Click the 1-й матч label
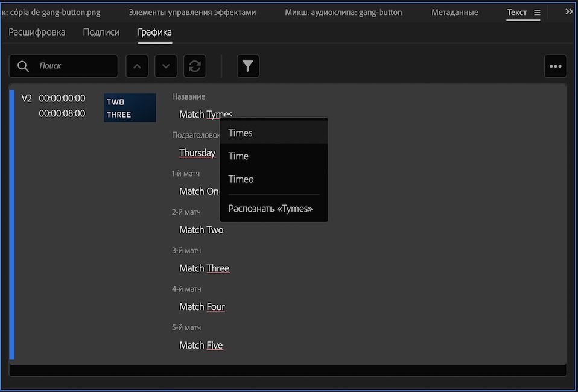Viewport: 578px width, 392px height. [185, 174]
